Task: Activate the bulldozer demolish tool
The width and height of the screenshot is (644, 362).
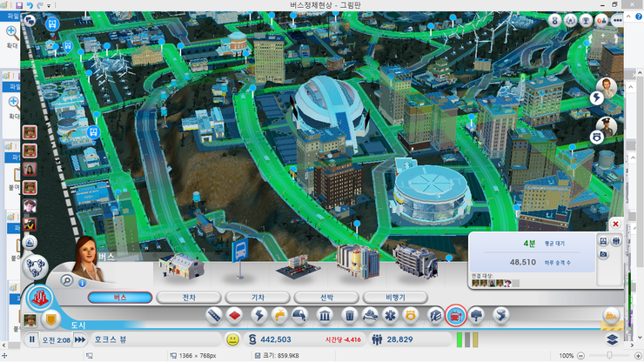Action: click(611, 316)
